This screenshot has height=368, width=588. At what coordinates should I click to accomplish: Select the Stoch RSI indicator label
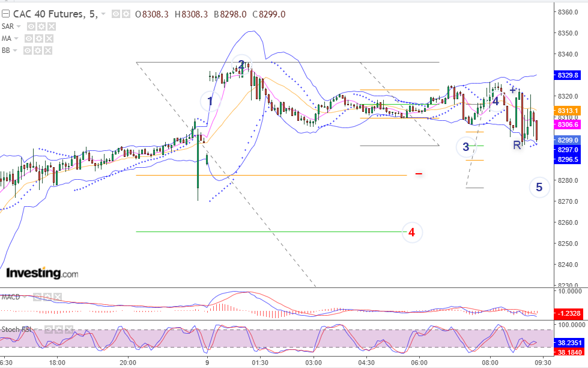[17, 330]
